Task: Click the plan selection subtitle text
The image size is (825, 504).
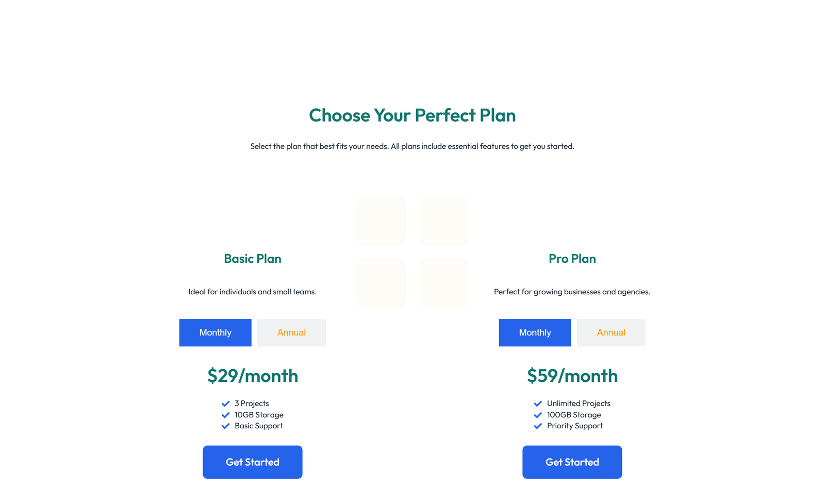Action: pyautogui.click(x=412, y=146)
